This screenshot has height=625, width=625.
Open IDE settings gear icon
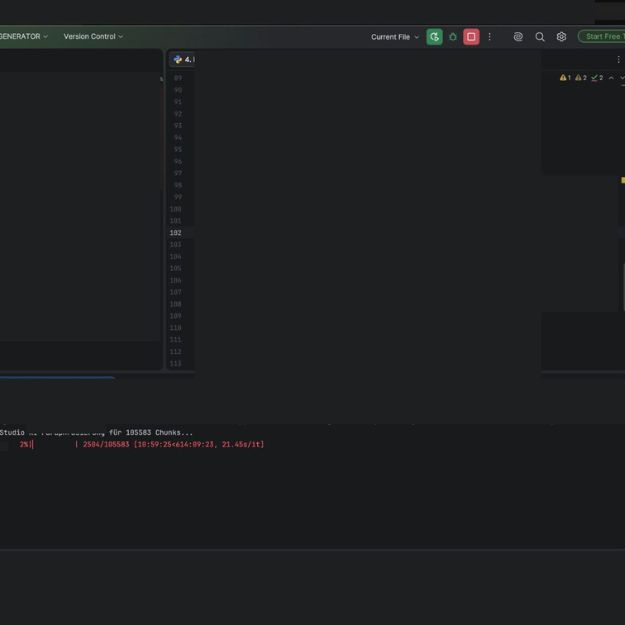click(x=561, y=37)
